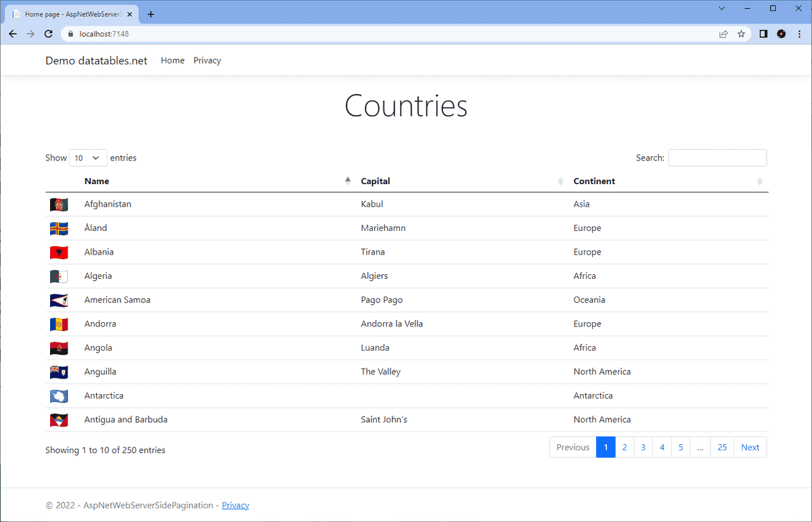
Task: Sort table by Continent column
Action: (x=594, y=181)
